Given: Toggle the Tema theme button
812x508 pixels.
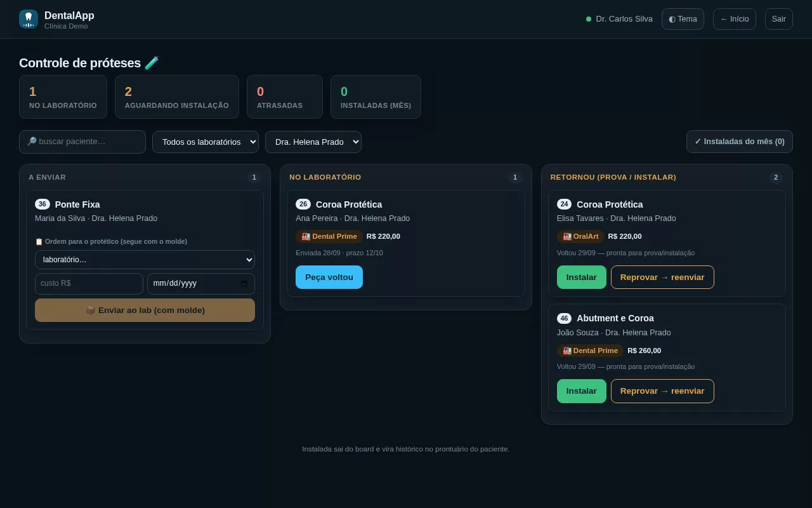Looking at the screenshot, I should point(683,19).
